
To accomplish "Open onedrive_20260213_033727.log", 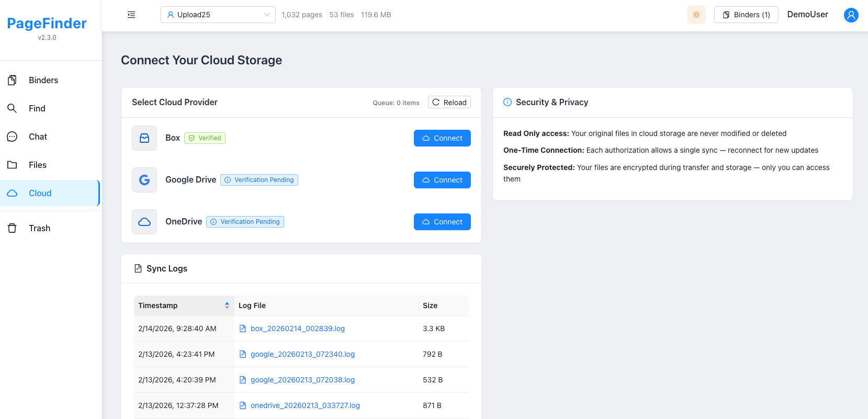I will click(305, 405).
